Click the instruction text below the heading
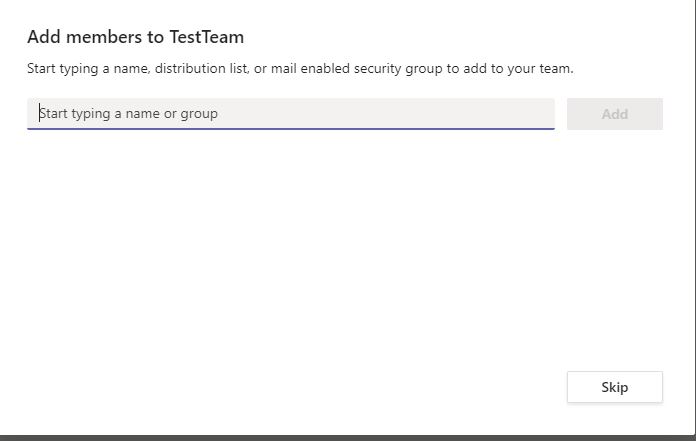 point(300,69)
